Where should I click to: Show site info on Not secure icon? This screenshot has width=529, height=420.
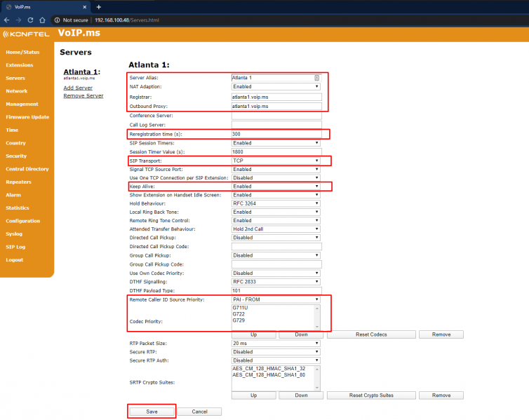pos(57,20)
